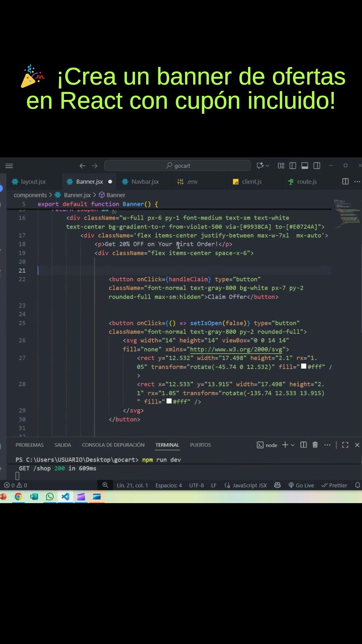Open Google Chrome from the taskbar

click(18, 497)
